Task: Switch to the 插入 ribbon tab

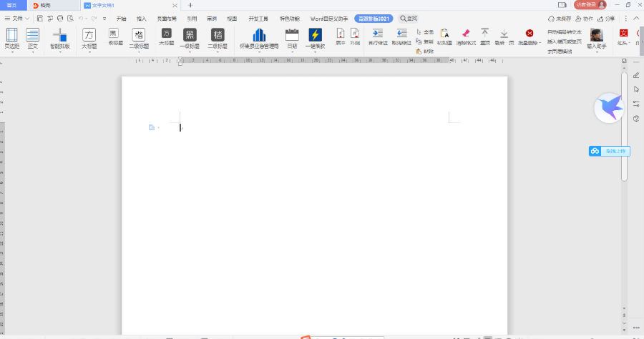Action: pos(142,17)
